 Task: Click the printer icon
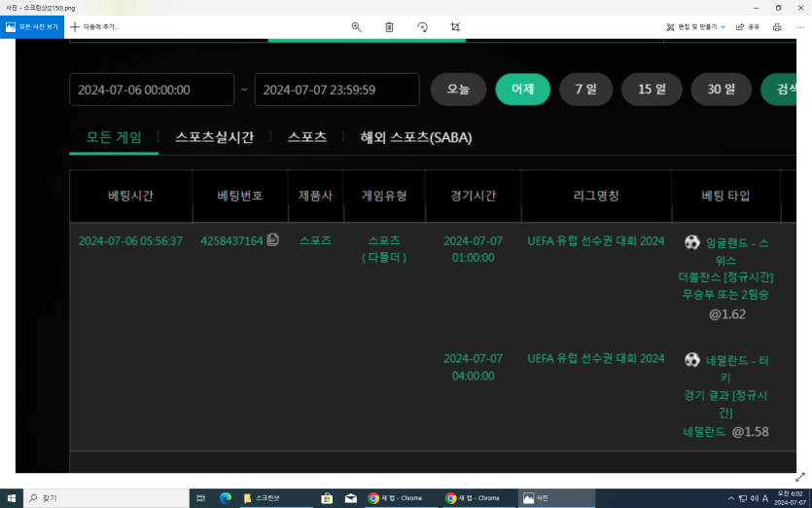tap(777, 27)
